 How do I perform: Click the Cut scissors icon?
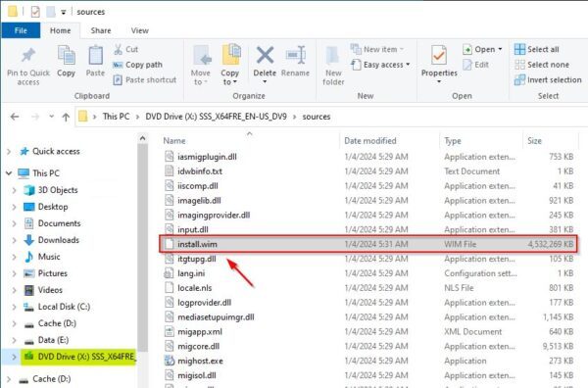[119, 49]
